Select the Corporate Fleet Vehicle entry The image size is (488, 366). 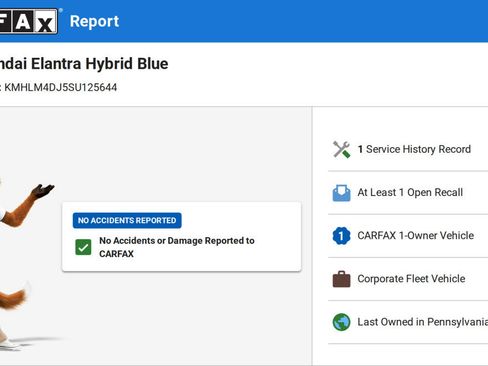pyautogui.click(x=408, y=279)
